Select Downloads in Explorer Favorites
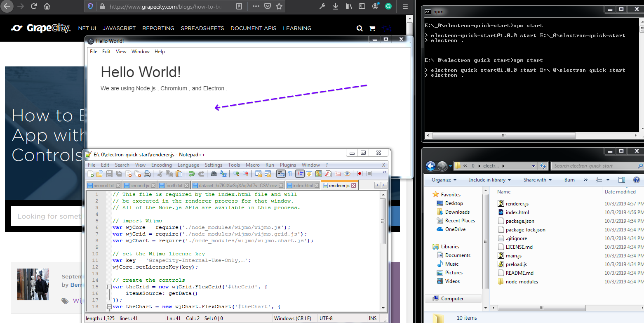644x323 pixels. pos(457,212)
